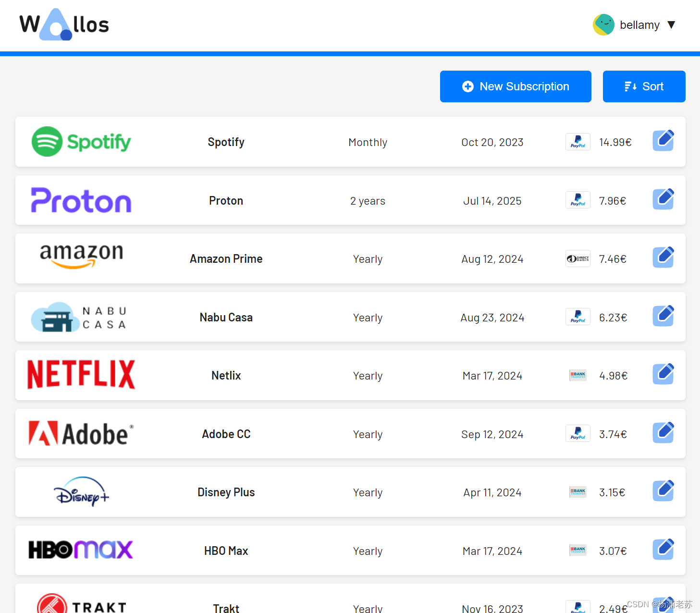Select the Proton name text
Image resolution: width=700 pixels, height=613 pixels.
coord(226,201)
